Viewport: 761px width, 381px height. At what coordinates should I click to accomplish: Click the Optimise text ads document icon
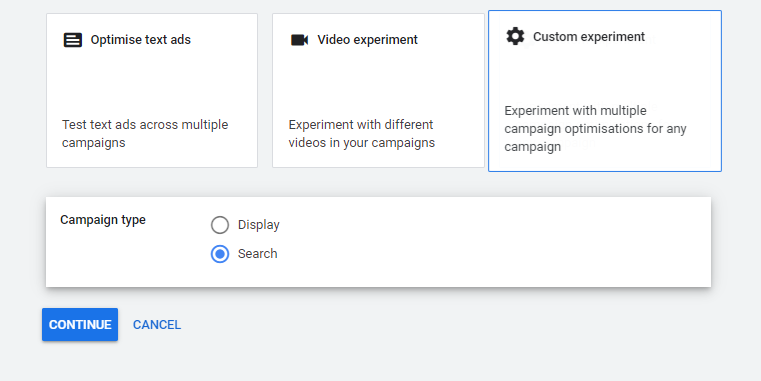73,40
